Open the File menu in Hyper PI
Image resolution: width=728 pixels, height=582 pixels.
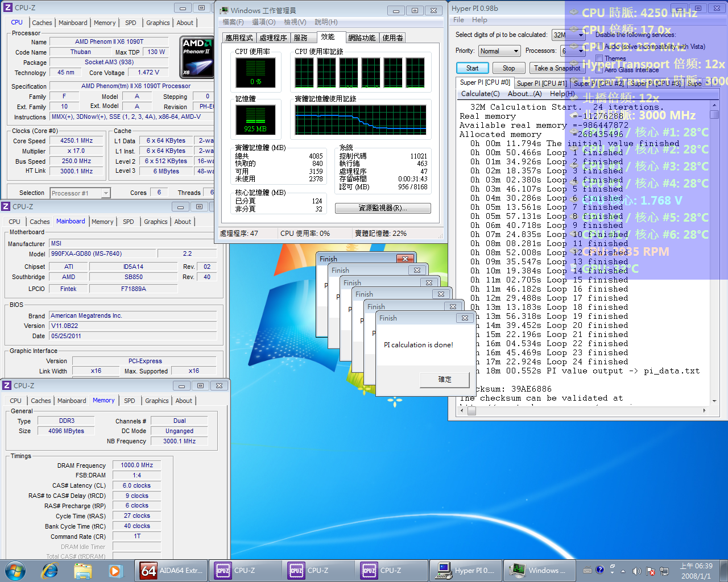[x=458, y=20]
